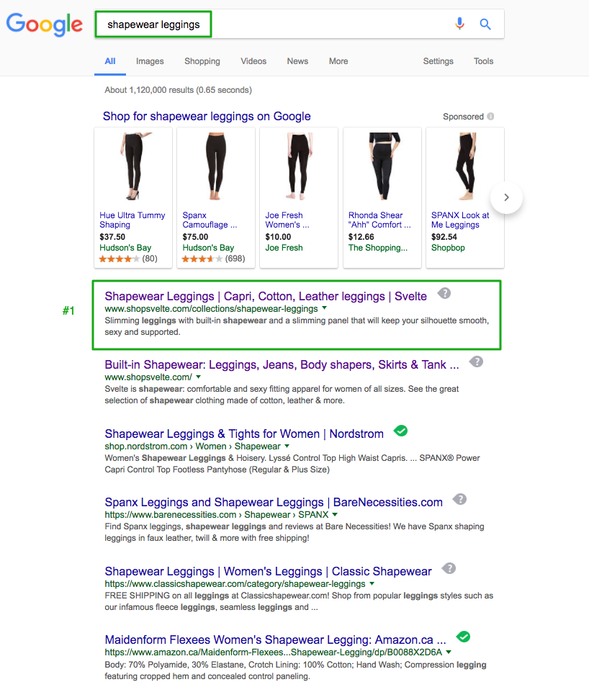Open the Classic Shapewear Women's Leggings result
This screenshot has width=589, height=700.
(x=268, y=571)
